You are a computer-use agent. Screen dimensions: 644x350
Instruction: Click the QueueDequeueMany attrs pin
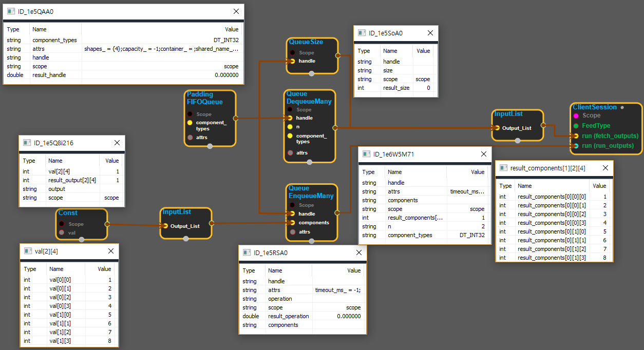[290, 153]
